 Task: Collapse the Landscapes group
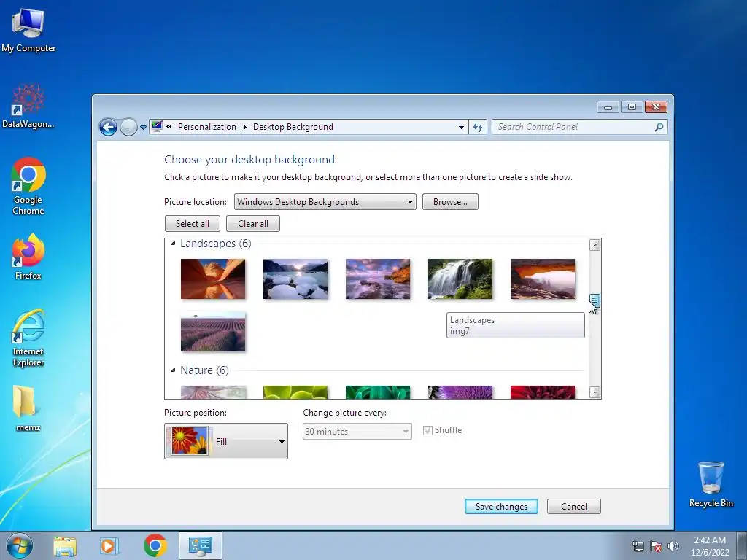pos(173,244)
